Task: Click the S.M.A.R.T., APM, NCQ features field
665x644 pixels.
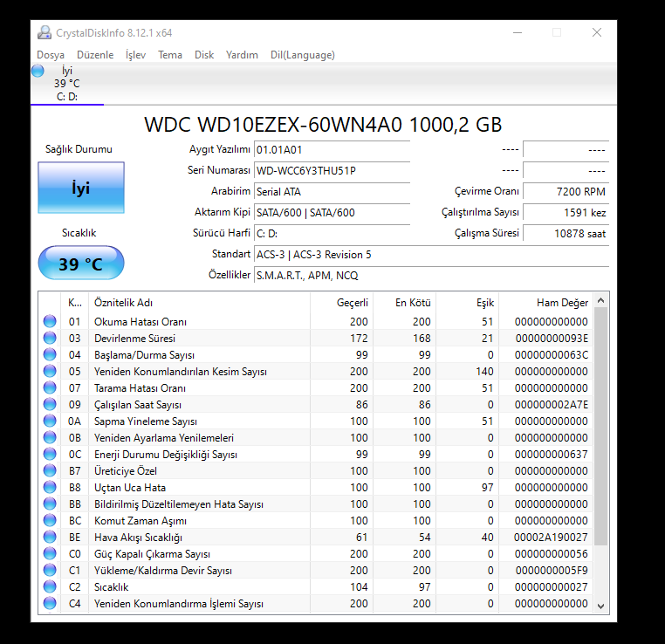Action: point(431,276)
